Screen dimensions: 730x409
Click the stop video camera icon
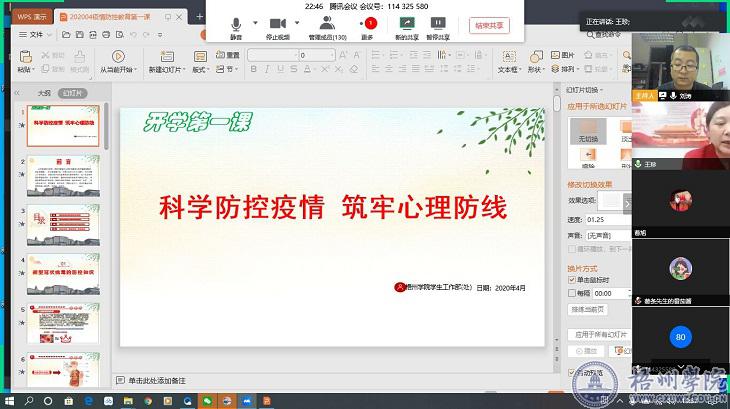(x=277, y=24)
